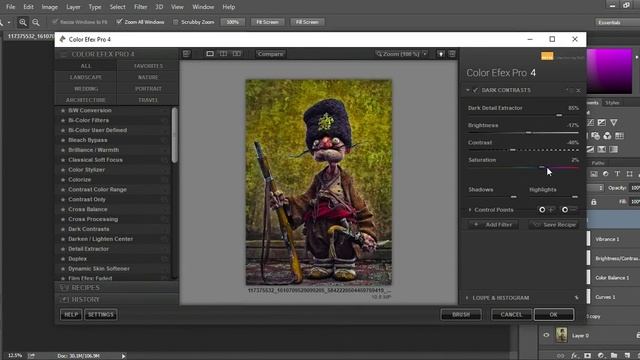
Task: Click the Cancel button
Action: (x=511, y=315)
